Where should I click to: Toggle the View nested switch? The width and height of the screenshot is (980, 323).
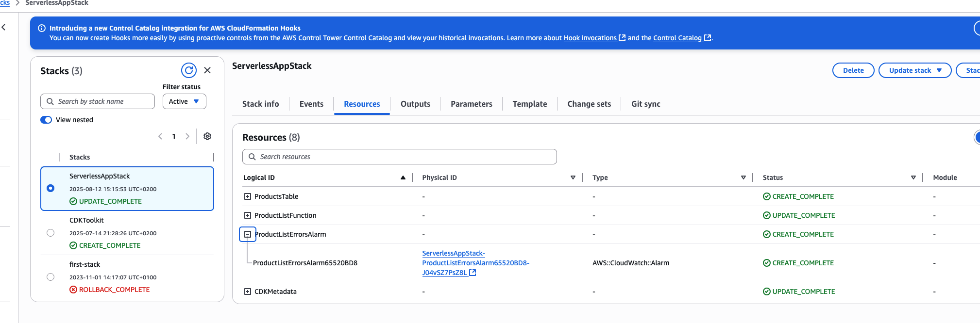tap(46, 120)
